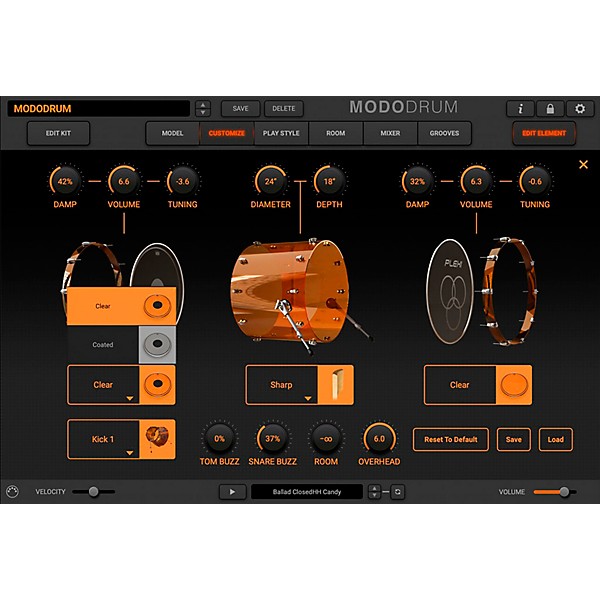Screen dimensions: 600x600
Task: Click the resonant side drum hoop
Action: [x=509, y=292]
